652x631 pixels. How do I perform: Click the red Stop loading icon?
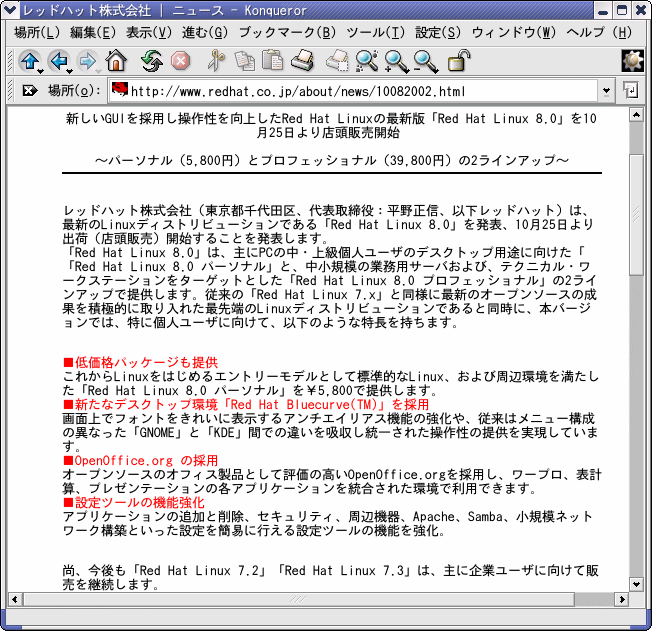[x=180, y=61]
